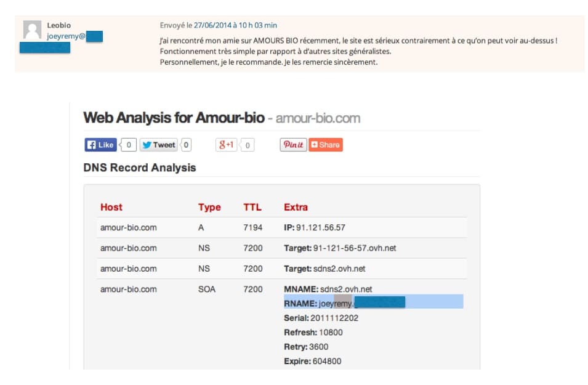The height and width of the screenshot is (385, 588).
Task: Click NS type in the Target sdns2.ovh.net row
Action: click(204, 269)
